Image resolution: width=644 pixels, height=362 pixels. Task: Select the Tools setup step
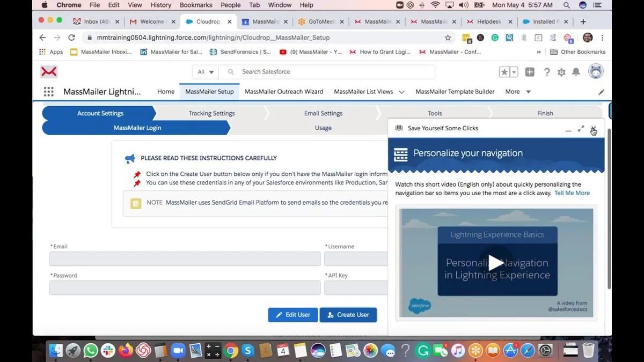435,113
